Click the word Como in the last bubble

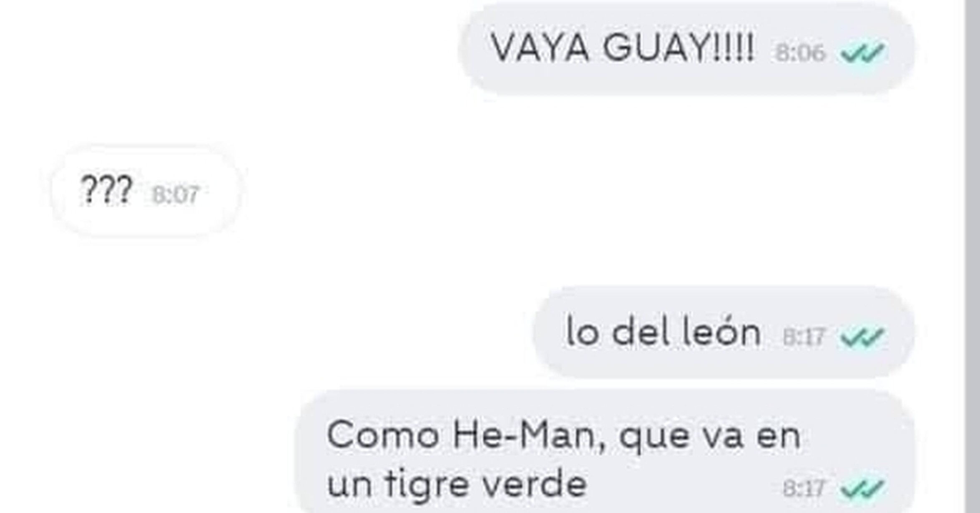pyautogui.click(x=382, y=435)
